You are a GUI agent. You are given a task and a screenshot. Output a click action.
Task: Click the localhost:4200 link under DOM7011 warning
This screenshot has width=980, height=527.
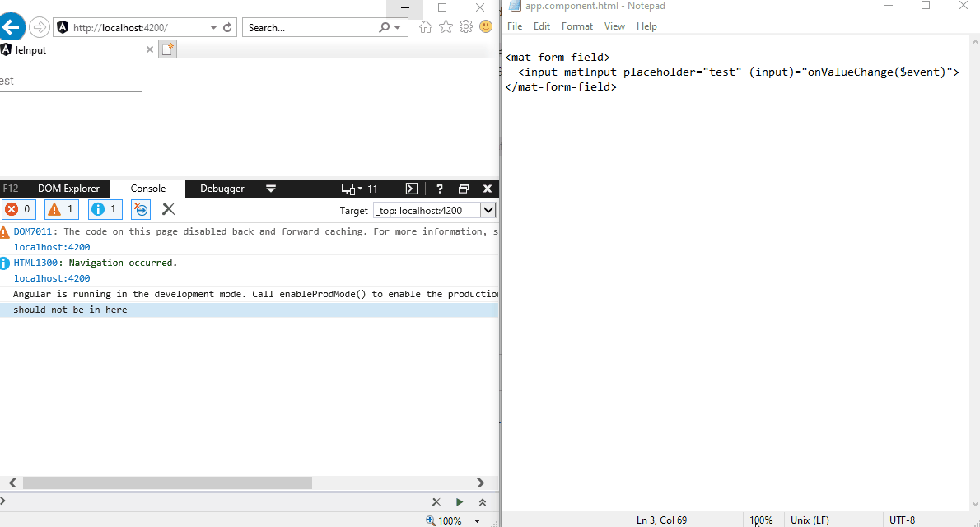point(52,247)
